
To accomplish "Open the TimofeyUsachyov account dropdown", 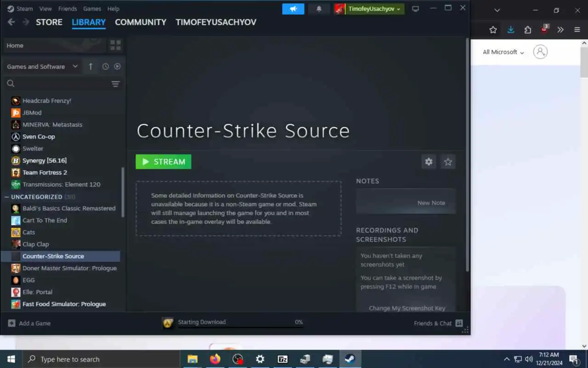I will pyautogui.click(x=369, y=9).
